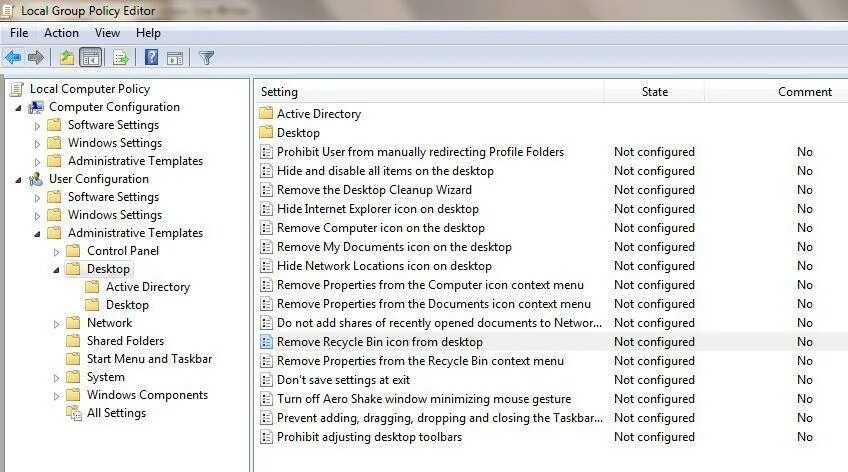Click the Export List toolbar icon
Screen dimensions: 848x472
click(121, 57)
